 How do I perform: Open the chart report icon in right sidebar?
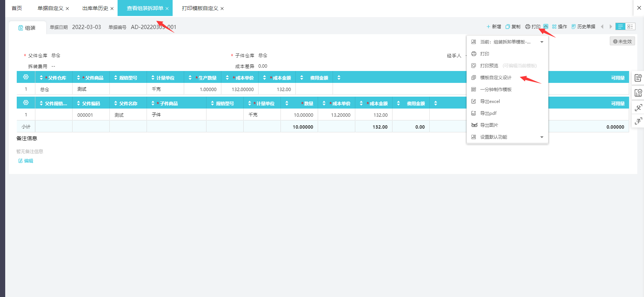point(638,93)
